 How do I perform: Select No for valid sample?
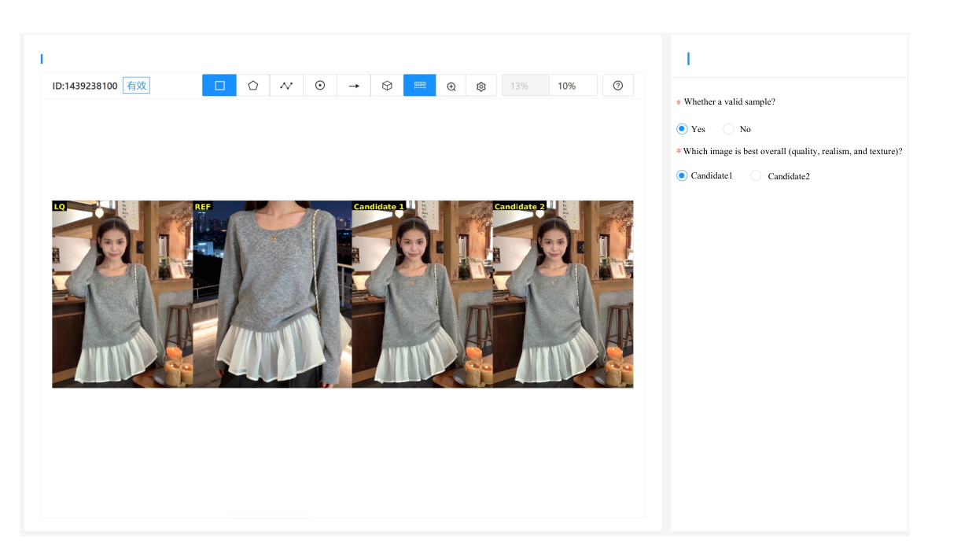(x=728, y=129)
